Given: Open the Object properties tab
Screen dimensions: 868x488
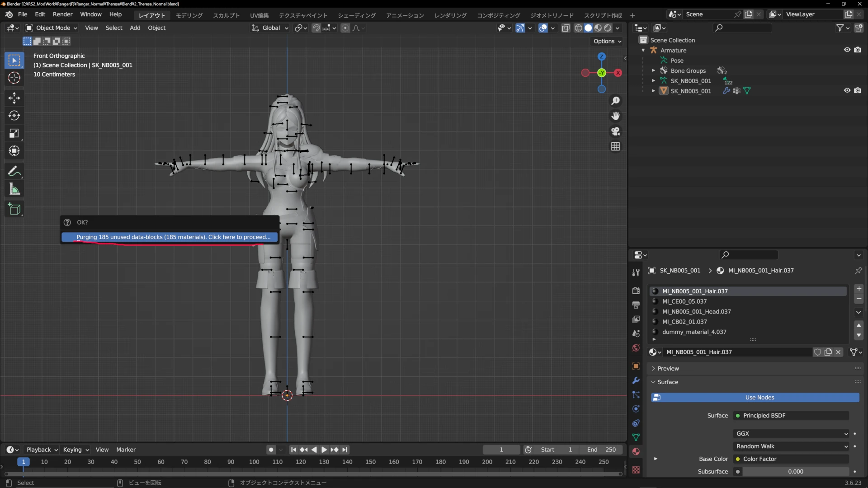Looking at the screenshot, I should tap(636, 366).
